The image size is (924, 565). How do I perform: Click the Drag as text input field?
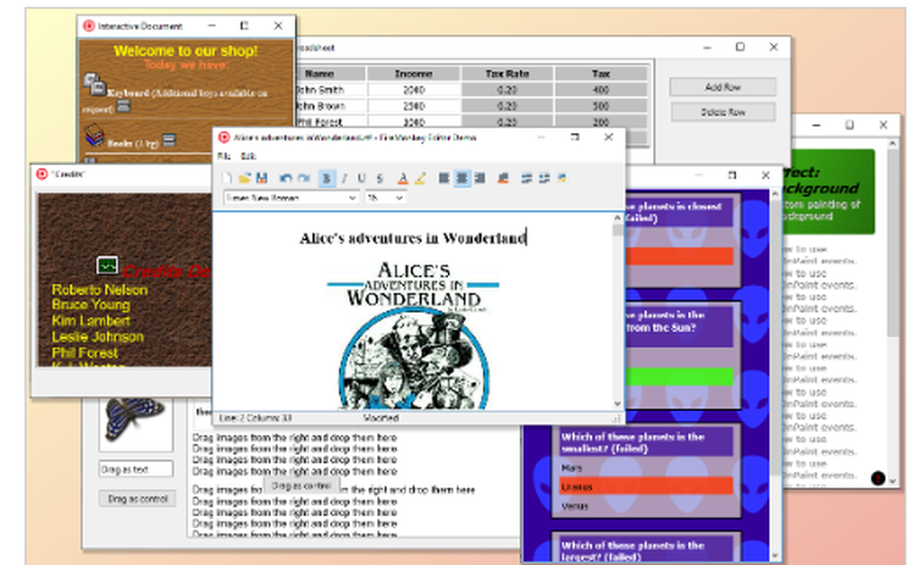click(x=136, y=469)
